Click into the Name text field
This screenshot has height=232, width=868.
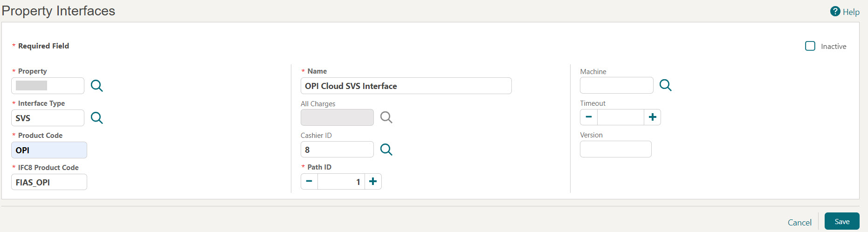pos(406,86)
